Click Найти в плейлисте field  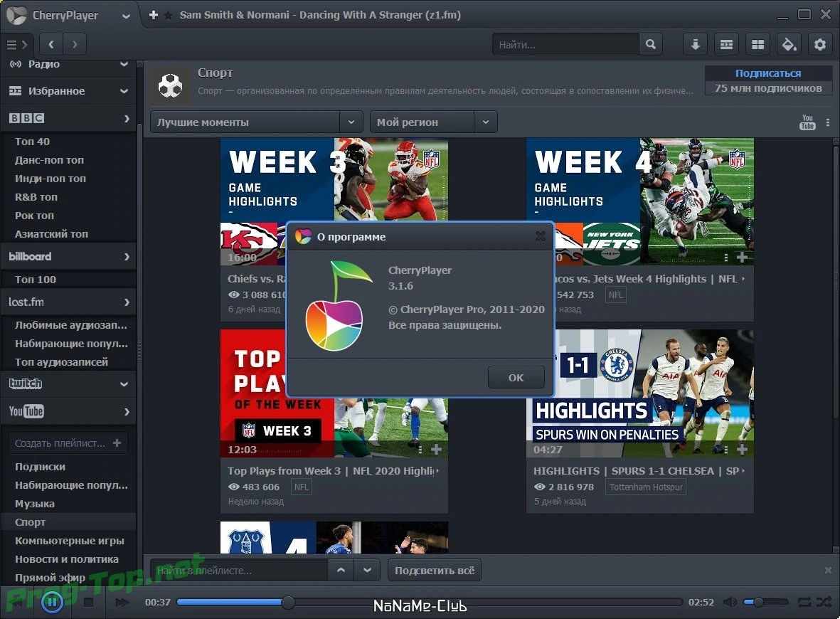point(239,571)
